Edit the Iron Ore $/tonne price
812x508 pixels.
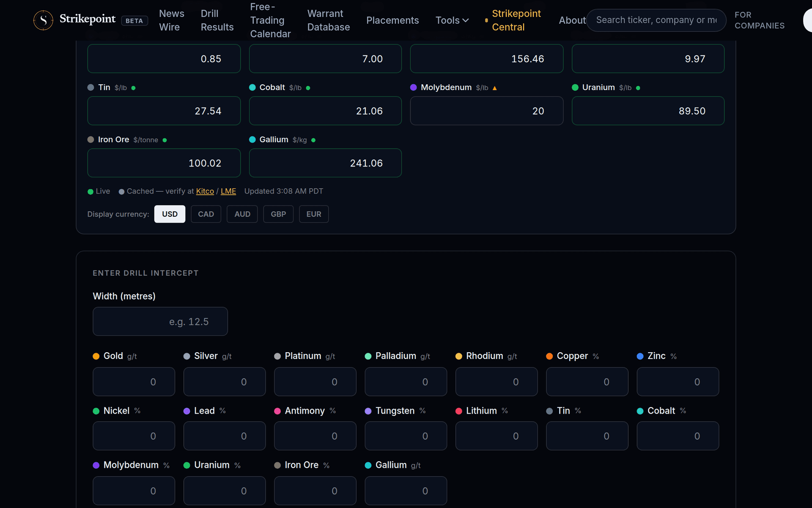164,163
